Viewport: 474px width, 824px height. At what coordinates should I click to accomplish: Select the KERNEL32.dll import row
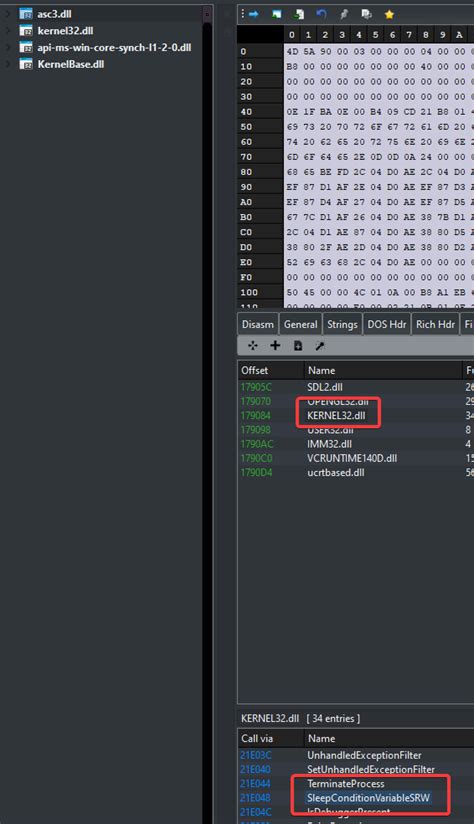point(356,416)
